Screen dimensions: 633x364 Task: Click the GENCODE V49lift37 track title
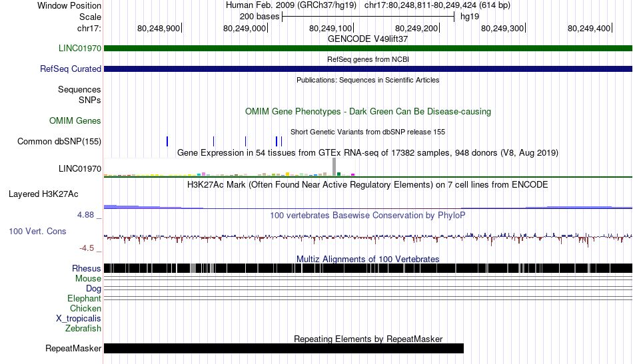pyautogui.click(x=368, y=39)
